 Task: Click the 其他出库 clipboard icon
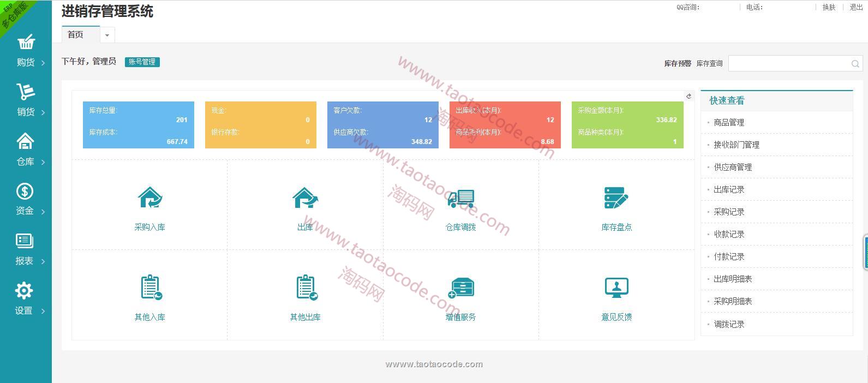(x=306, y=288)
